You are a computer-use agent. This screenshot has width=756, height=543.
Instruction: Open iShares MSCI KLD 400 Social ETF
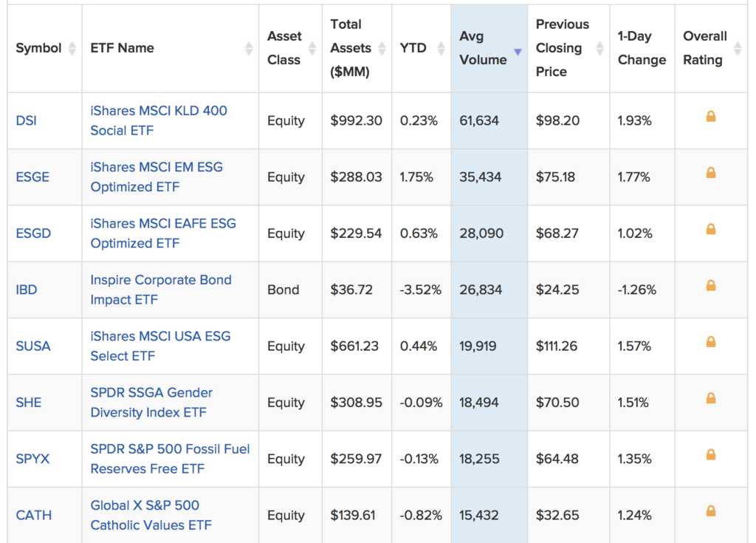tap(159, 120)
